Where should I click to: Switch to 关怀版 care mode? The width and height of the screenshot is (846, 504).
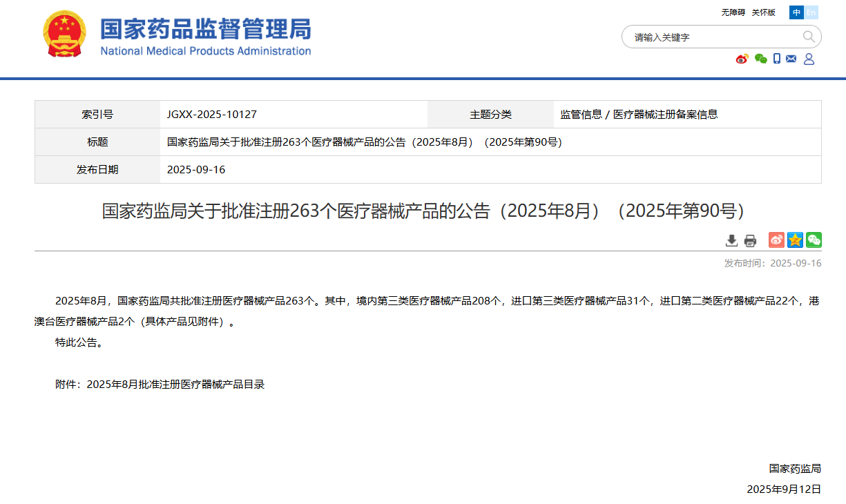click(763, 12)
